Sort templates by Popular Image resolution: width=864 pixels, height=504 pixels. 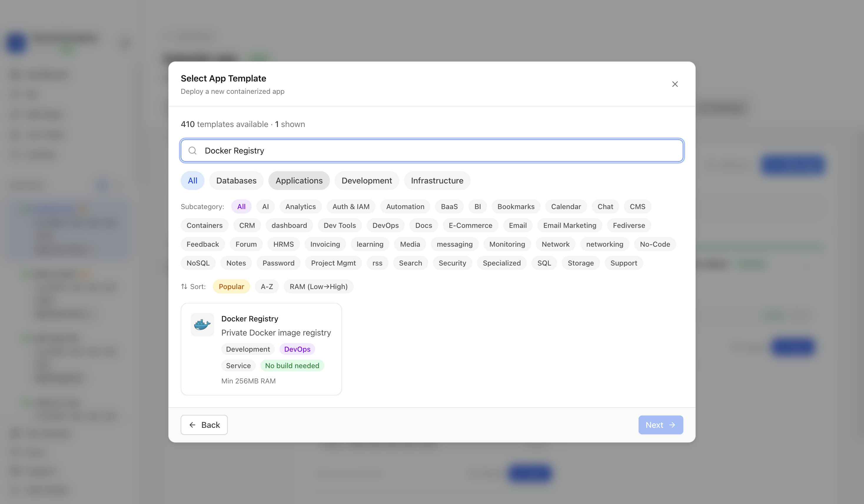click(x=231, y=286)
